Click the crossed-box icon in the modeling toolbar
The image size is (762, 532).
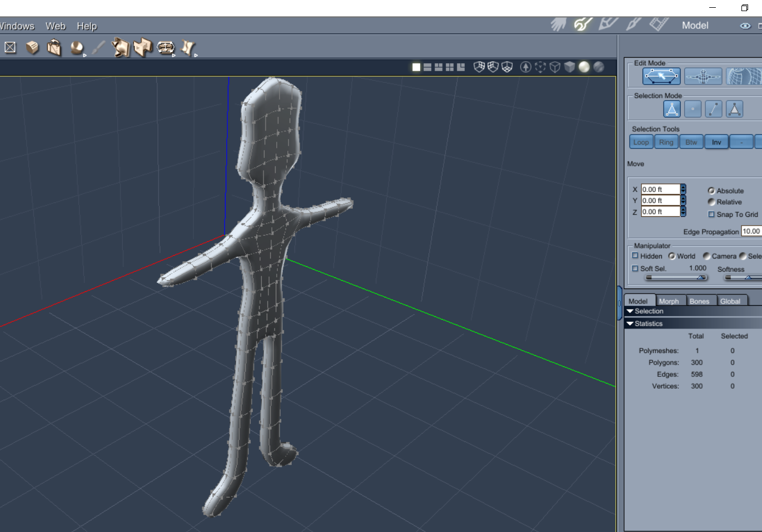point(10,48)
